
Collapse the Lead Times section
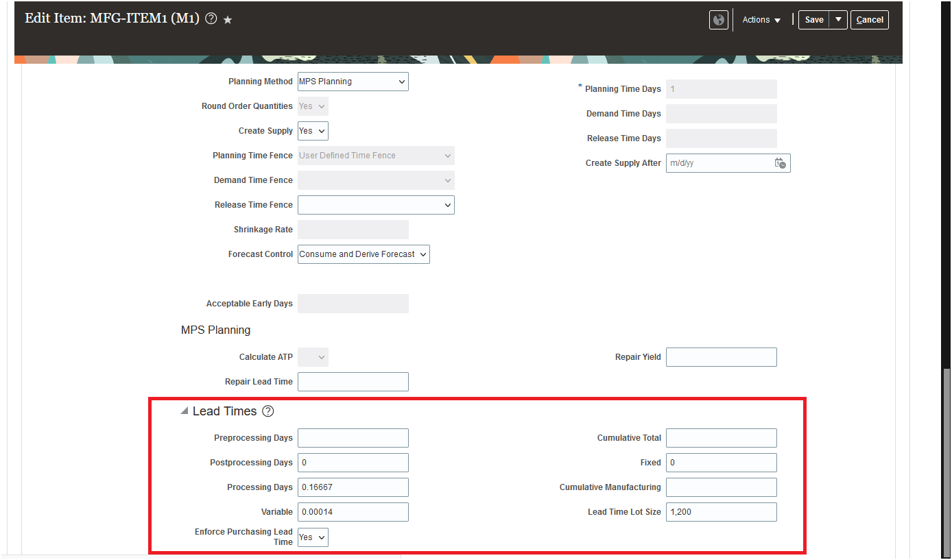(185, 411)
